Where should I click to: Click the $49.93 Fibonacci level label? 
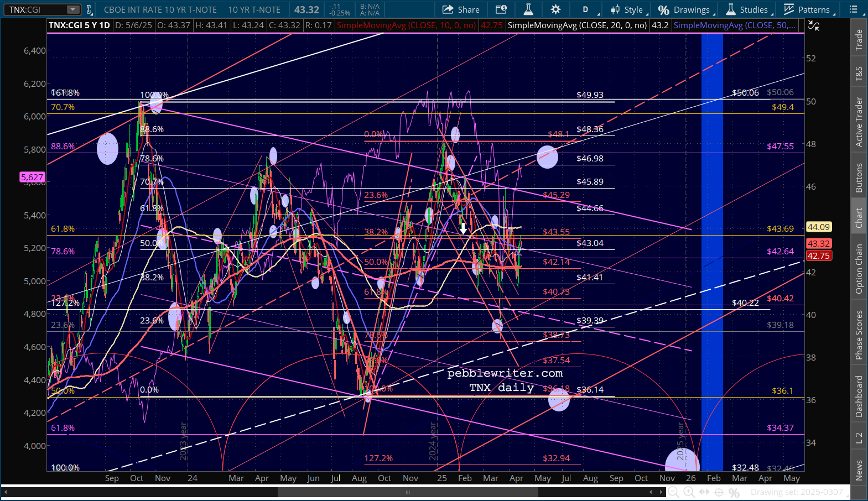(x=590, y=95)
